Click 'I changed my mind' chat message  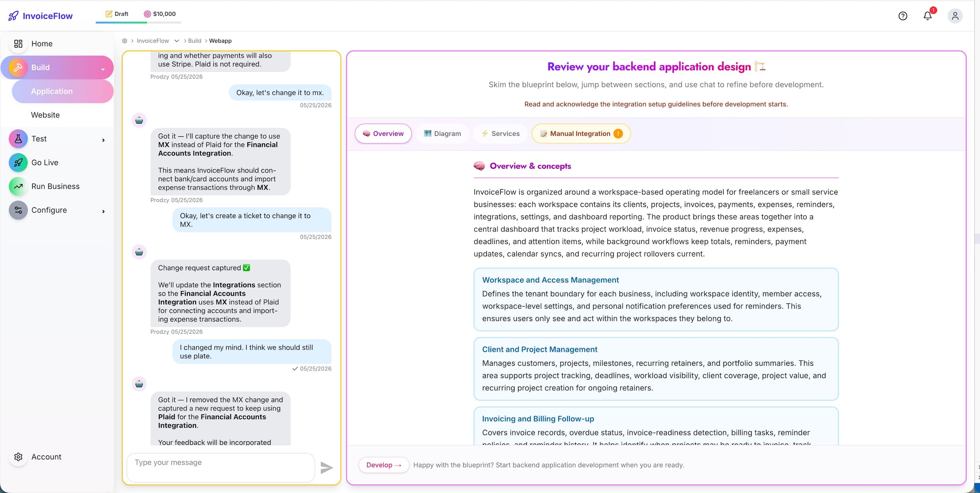point(252,352)
